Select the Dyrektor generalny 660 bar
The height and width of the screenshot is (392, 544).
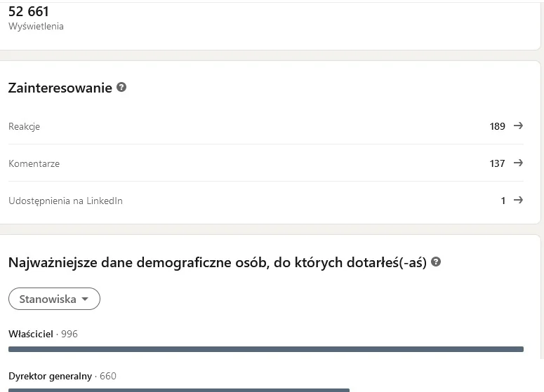(179, 391)
